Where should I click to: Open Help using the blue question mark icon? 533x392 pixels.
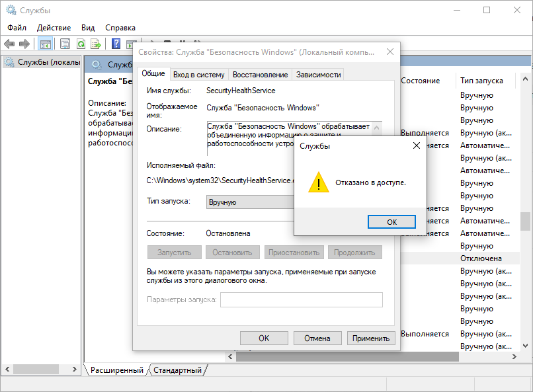116,44
